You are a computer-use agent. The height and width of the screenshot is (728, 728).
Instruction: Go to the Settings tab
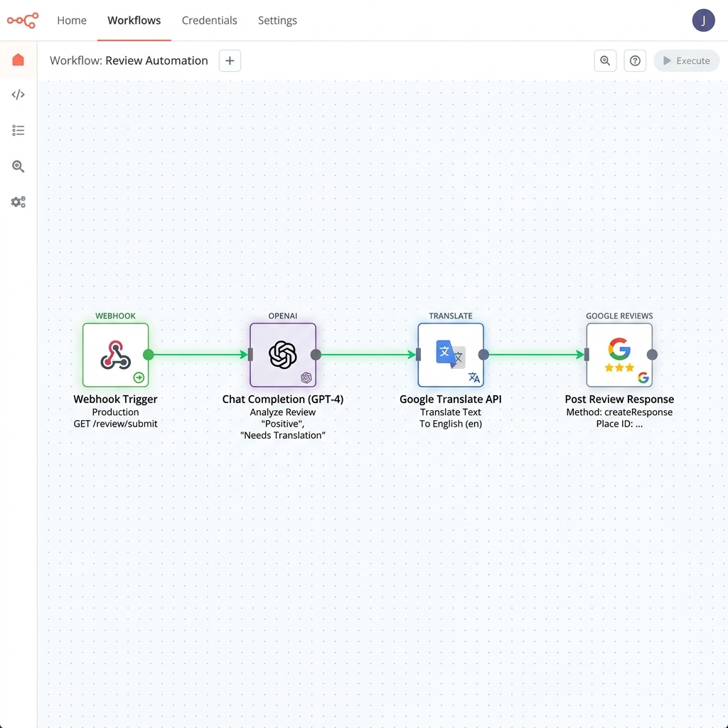(278, 21)
